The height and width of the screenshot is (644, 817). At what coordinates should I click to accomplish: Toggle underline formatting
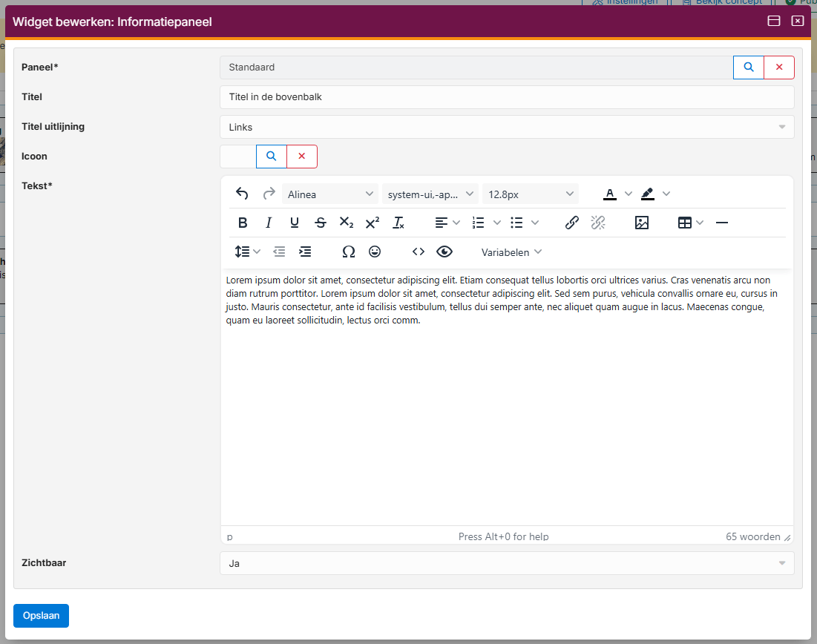295,223
